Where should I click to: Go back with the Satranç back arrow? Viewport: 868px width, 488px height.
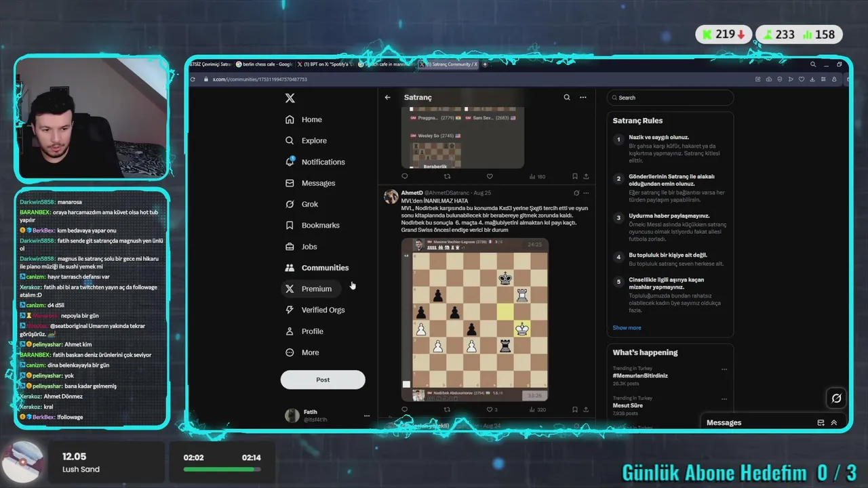pos(388,98)
